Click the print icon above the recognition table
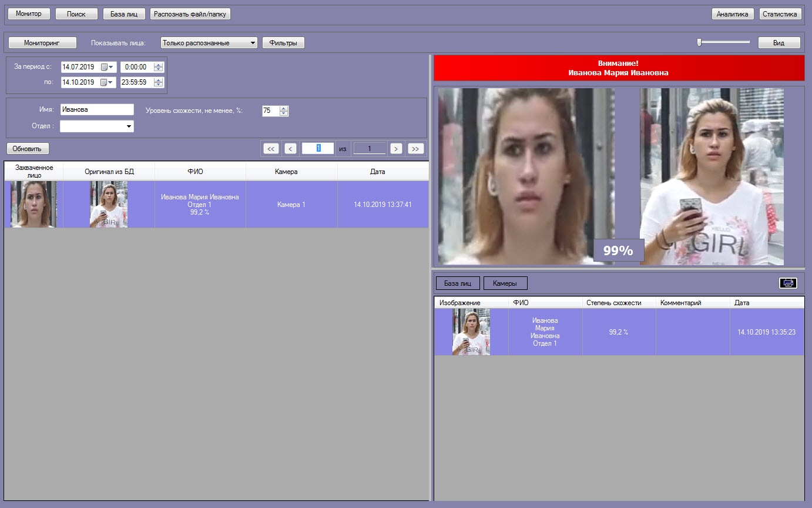 point(788,283)
